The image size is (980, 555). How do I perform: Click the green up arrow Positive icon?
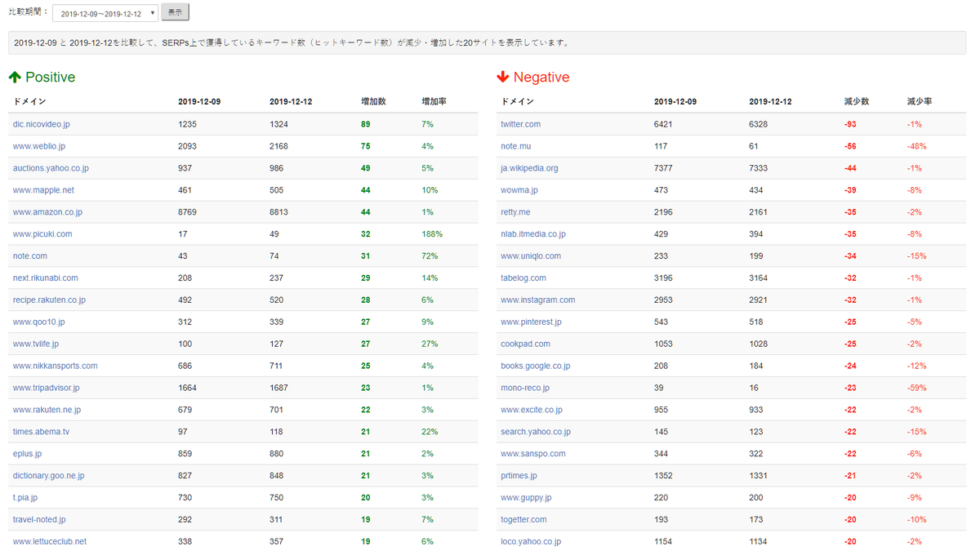tap(15, 77)
